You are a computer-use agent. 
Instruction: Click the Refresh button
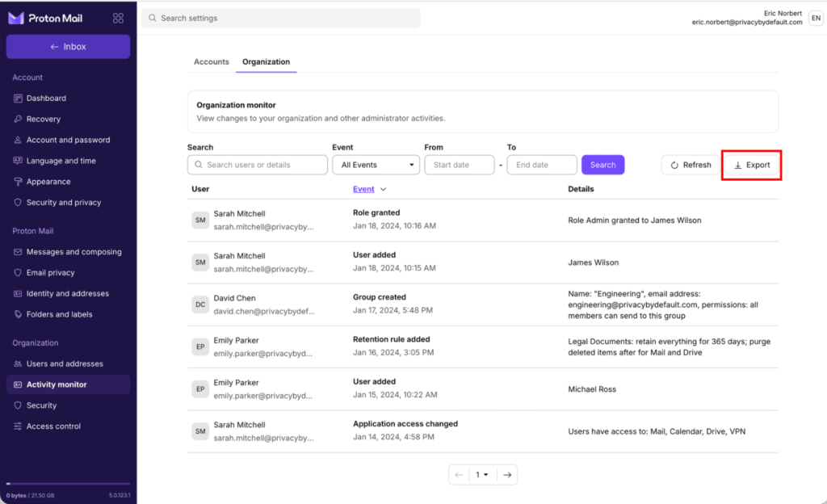(x=689, y=165)
